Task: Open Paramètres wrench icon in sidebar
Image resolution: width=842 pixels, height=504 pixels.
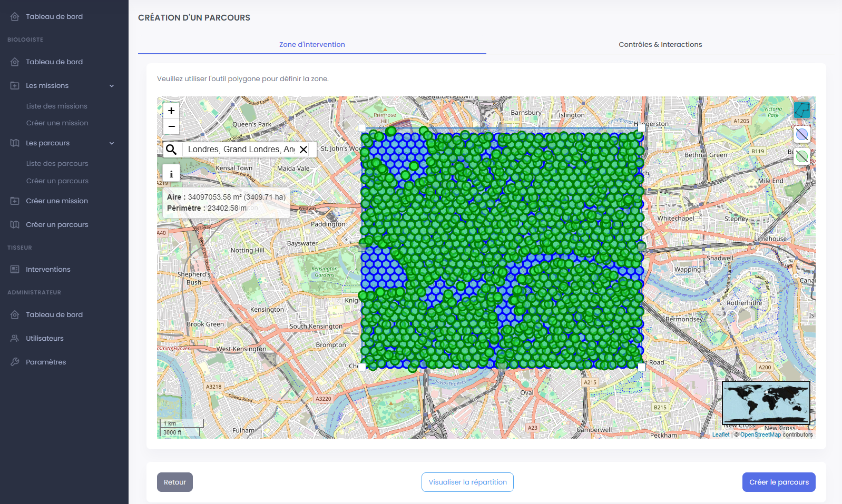Action: click(15, 362)
